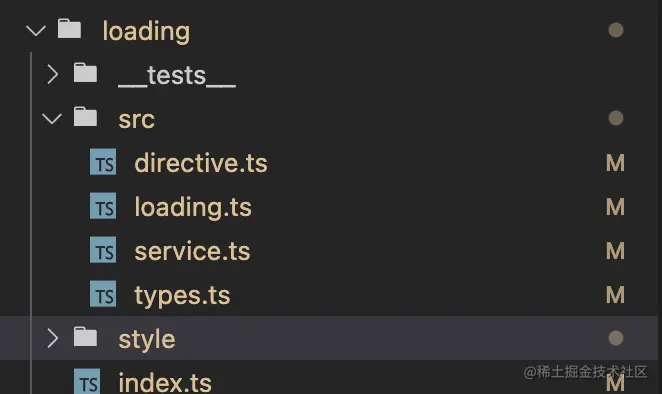Open the service.ts file
This screenshot has height=394, width=662.
(x=192, y=251)
